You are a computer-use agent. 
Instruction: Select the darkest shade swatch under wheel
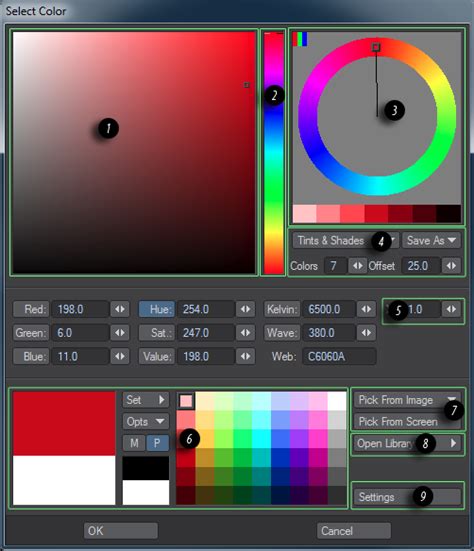(x=448, y=214)
